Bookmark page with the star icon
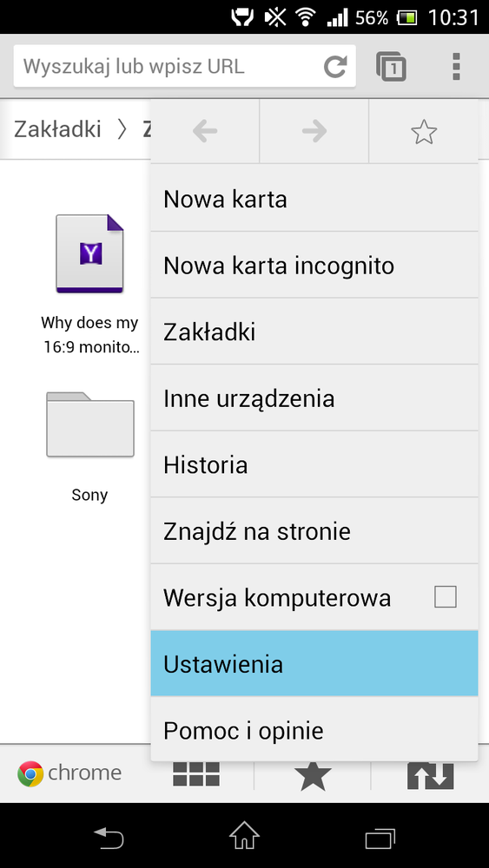This screenshot has height=868, width=489. [x=424, y=132]
